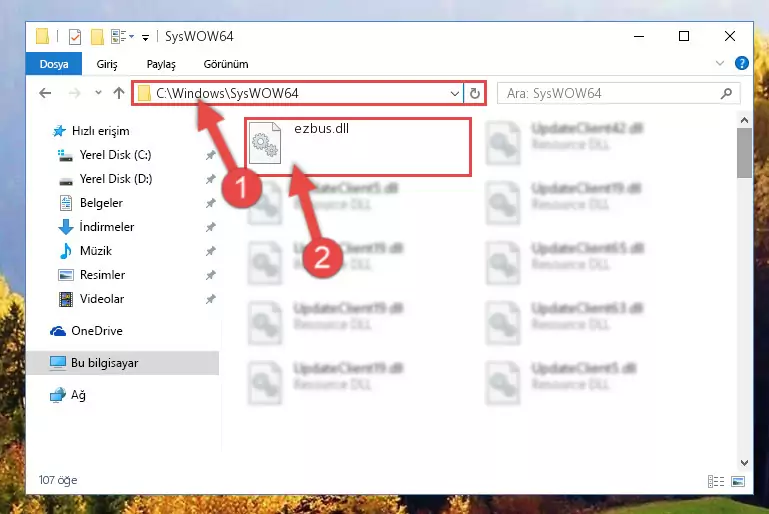Close the SysWOW64 window
This screenshot has width=769, height=514.
[x=730, y=36]
